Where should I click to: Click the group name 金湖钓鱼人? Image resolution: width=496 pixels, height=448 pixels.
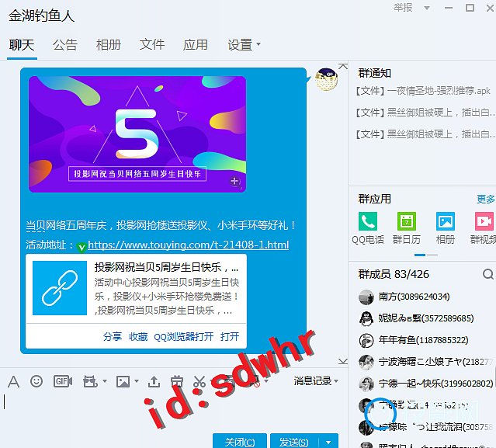tap(41, 16)
